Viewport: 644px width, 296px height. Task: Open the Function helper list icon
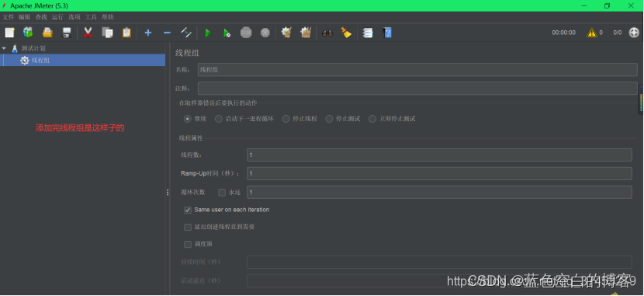pos(368,33)
